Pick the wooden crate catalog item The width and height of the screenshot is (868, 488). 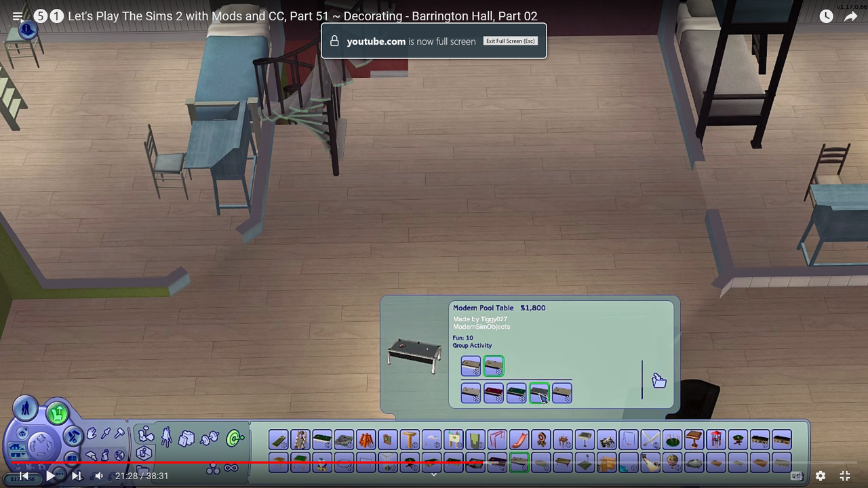(x=606, y=463)
